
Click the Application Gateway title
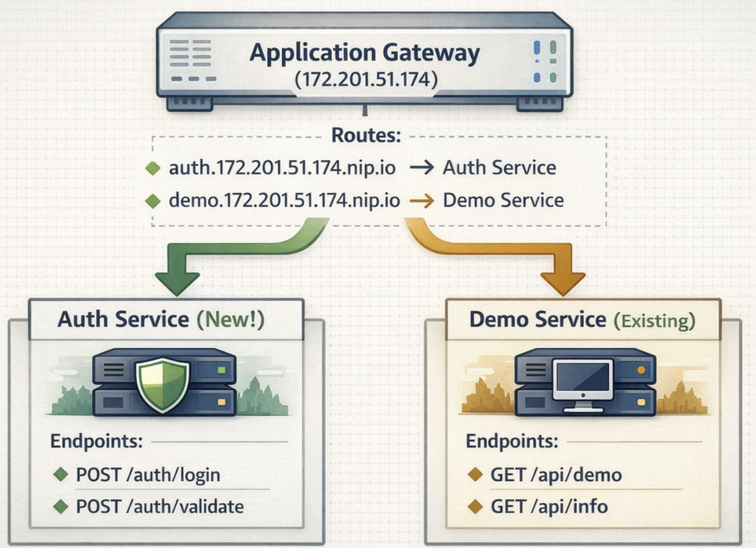pos(364,52)
